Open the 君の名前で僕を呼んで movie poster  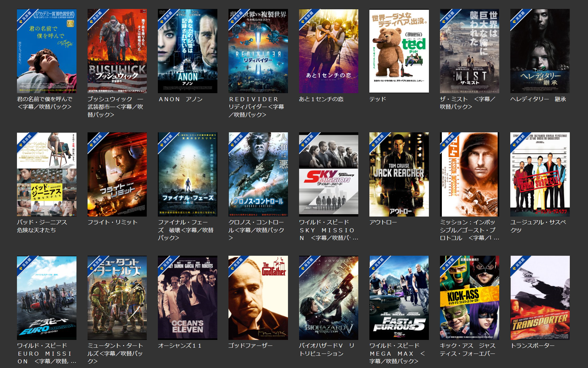click(47, 51)
